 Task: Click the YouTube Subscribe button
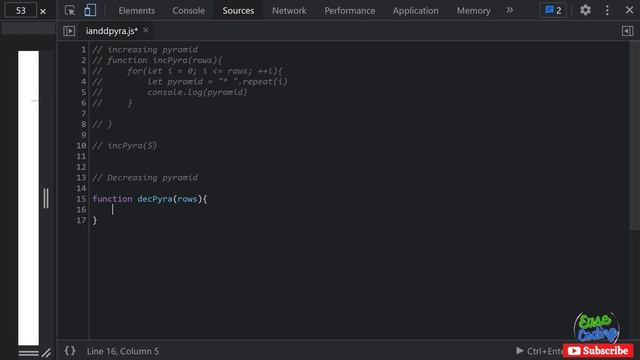pyautogui.click(x=598, y=351)
